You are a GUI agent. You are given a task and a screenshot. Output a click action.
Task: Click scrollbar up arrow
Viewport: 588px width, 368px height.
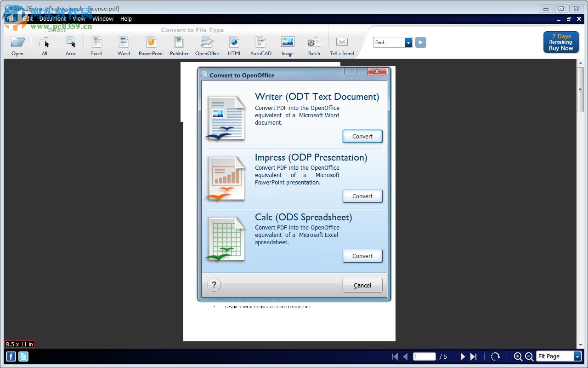click(580, 63)
